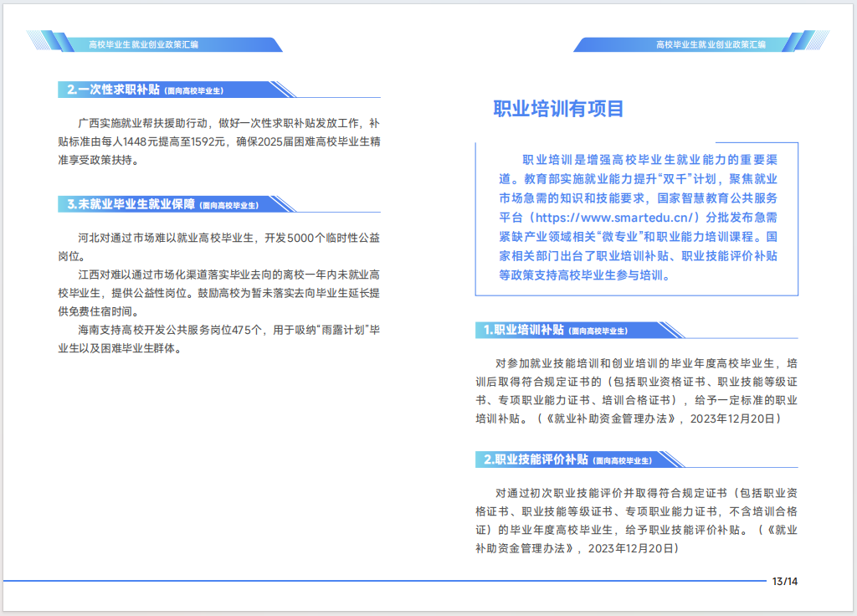Click the 面向高校毕业生 tag beside 一次性求职补贴
This screenshot has height=616, width=857.
[194, 90]
